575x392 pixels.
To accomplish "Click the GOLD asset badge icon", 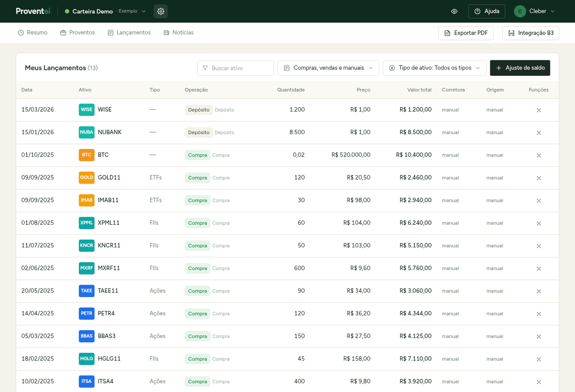I will point(87,177).
